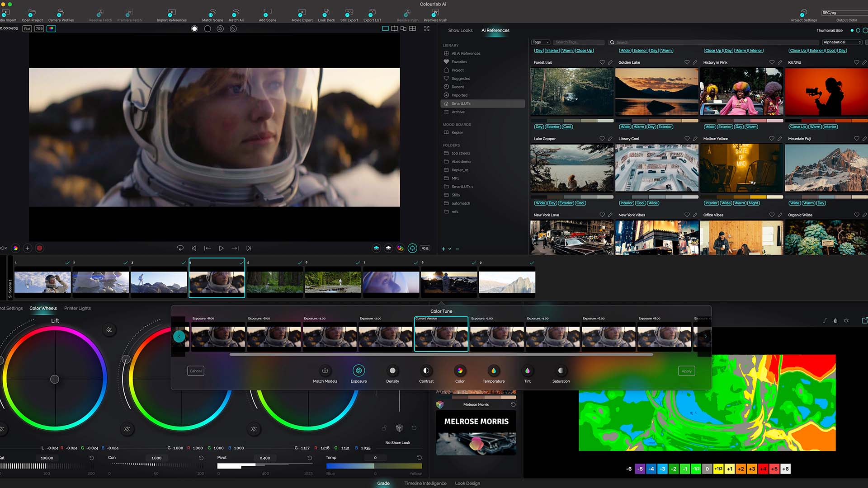Cancel the Color Tune panel
868x488 pixels.
coord(196,371)
